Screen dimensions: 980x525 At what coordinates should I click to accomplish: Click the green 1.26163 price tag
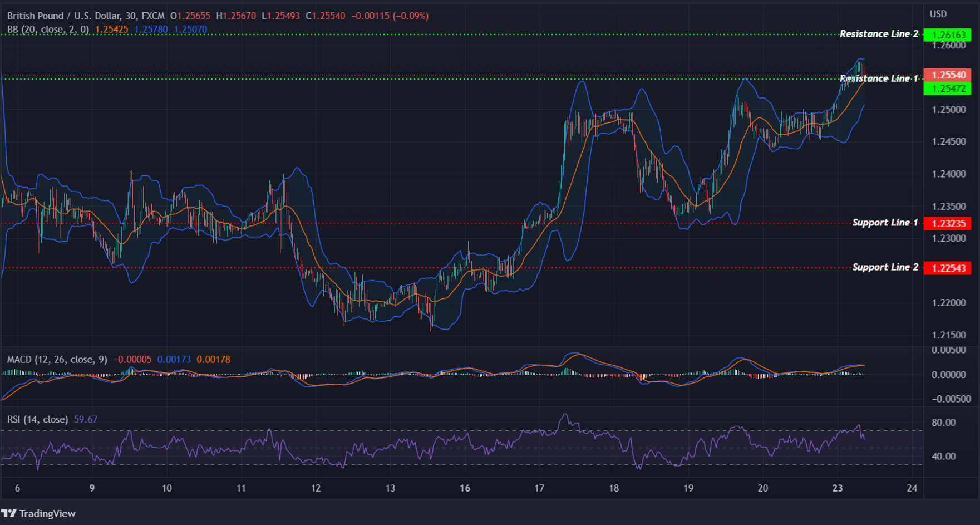pyautogui.click(x=948, y=33)
